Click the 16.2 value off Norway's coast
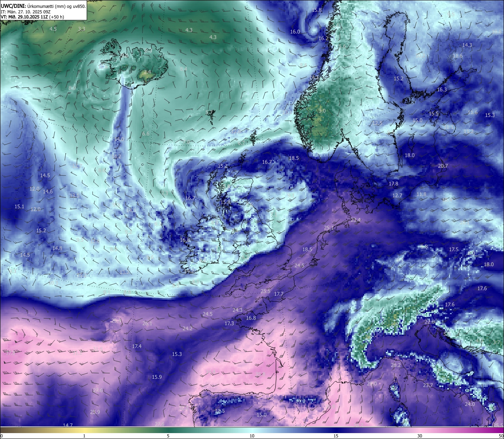This screenshot has height=439, width=504. [x=323, y=39]
